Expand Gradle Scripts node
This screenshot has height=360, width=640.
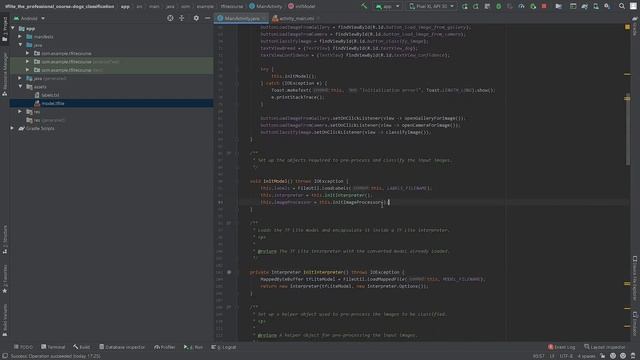pyautogui.click(x=12, y=128)
